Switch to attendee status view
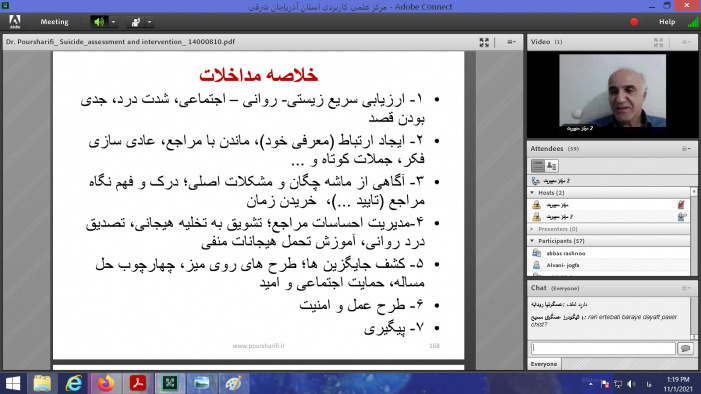The height and width of the screenshot is (394, 701). click(x=551, y=166)
